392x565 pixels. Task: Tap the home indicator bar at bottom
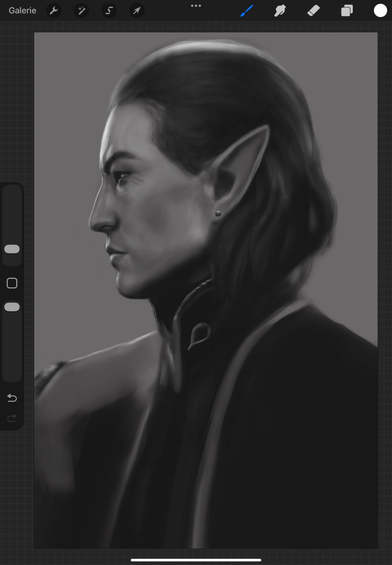click(196, 560)
